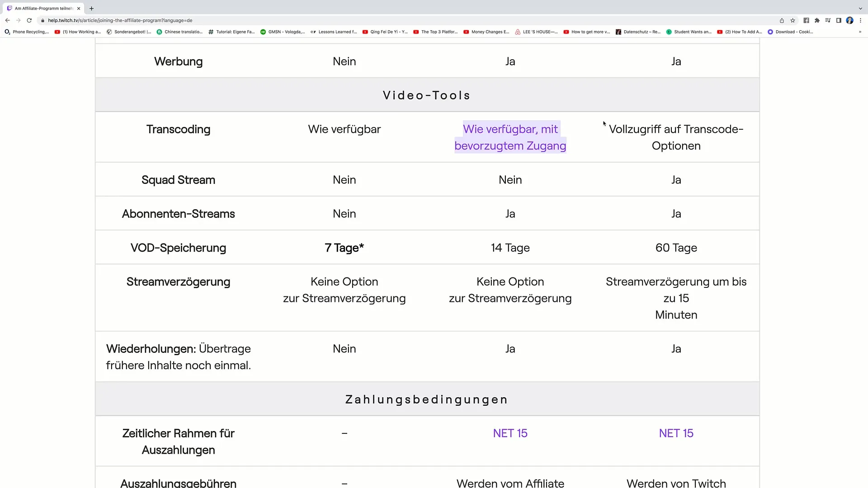Toggle the browser side panel
This screenshot has width=868, height=488.
coord(839,20)
